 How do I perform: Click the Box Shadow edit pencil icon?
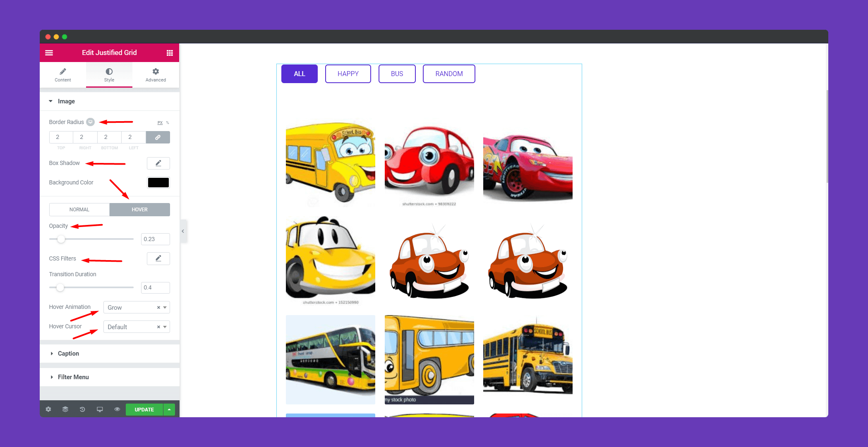[158, 163]
